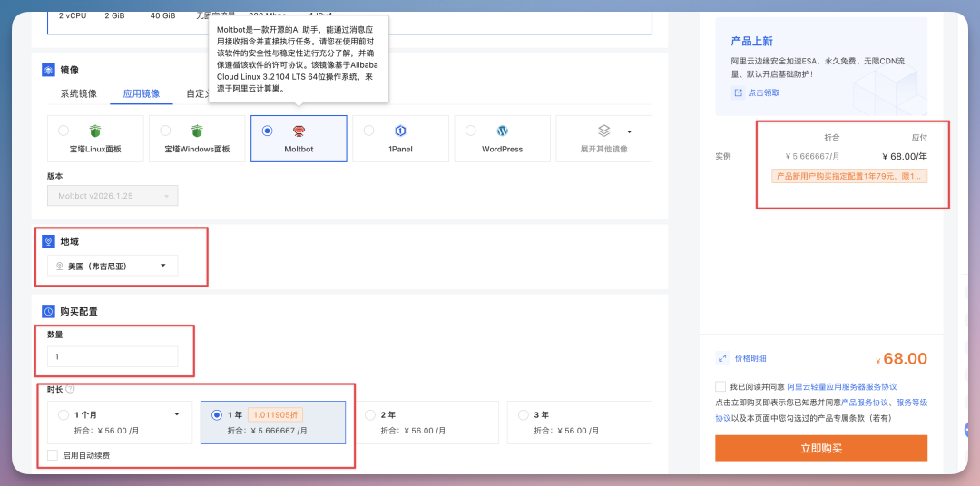980x486 pixels.
Task: Choose the 1 年 duration radio
Action: [217, 414]
